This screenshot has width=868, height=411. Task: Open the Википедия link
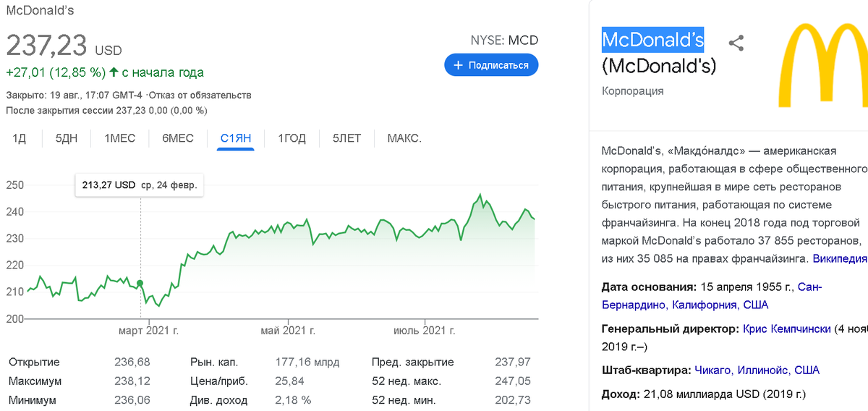point(839,258)
